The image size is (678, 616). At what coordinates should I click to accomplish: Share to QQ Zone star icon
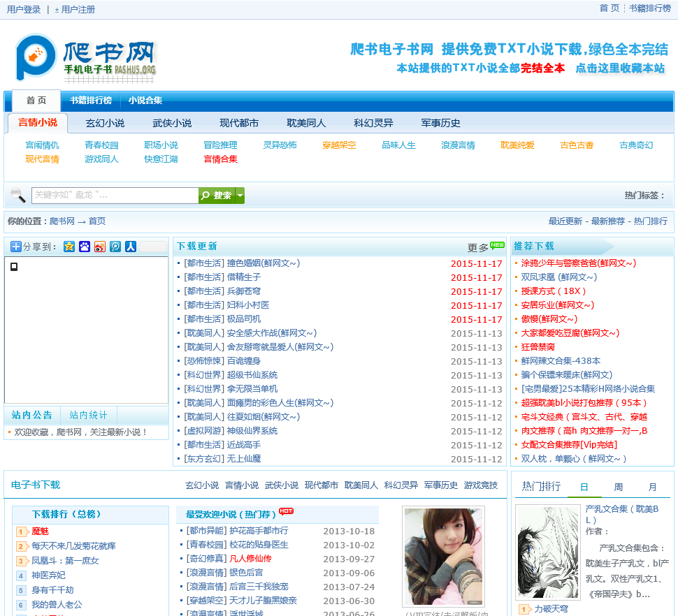pos(69,247)
